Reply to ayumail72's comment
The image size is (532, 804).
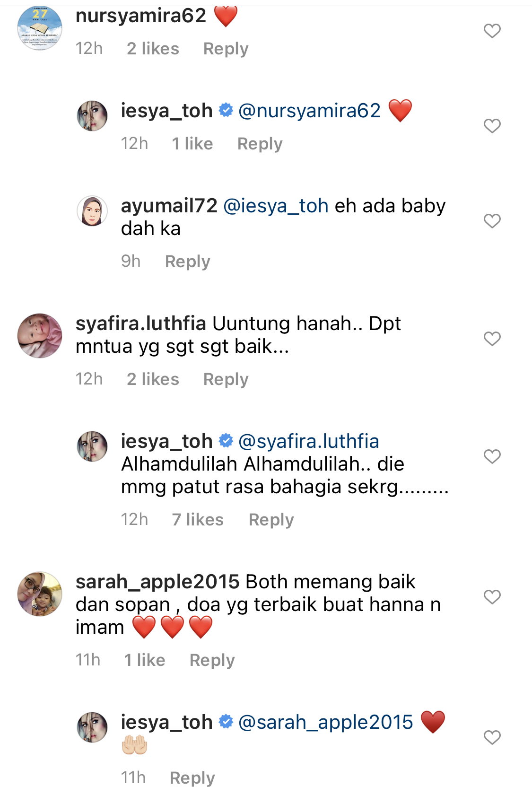187,262
